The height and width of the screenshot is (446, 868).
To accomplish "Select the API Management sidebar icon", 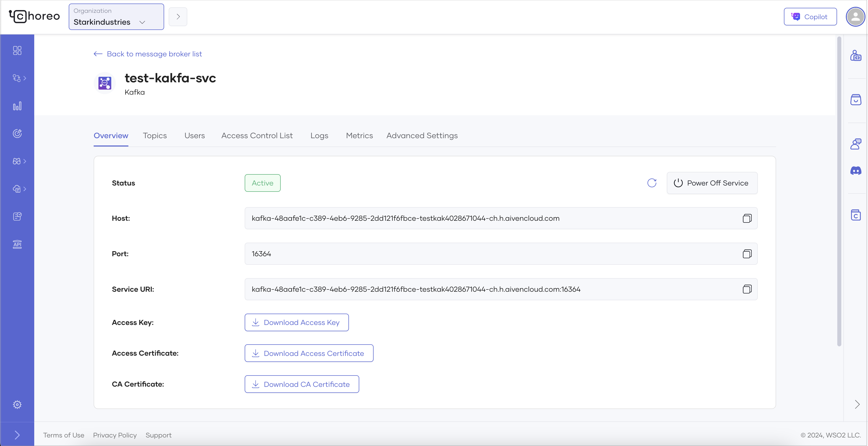I will (x=17, y=244).
